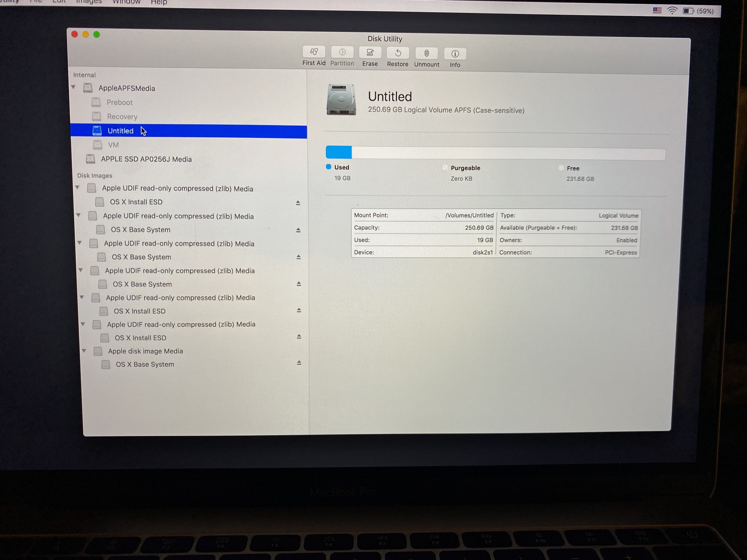The height and width of the screenshot is (560, 747).
Task: Click the Recovery volume icon
Action: [97, 116]
